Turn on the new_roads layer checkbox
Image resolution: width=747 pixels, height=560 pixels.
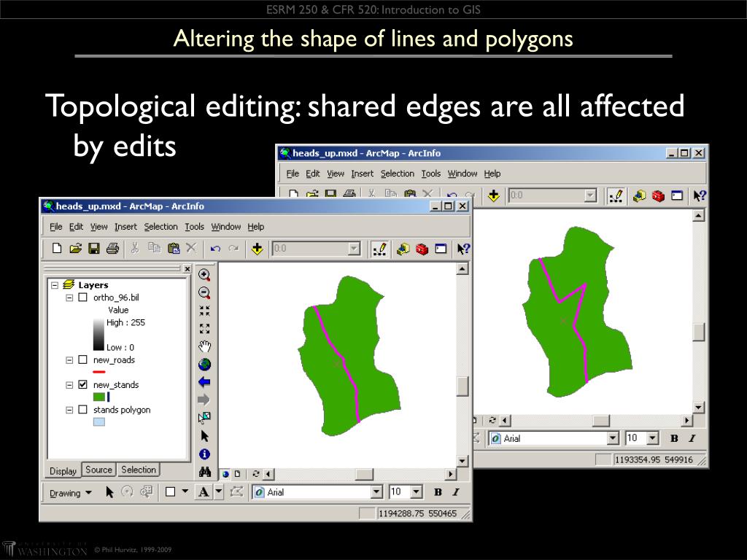tap(83, 359)
